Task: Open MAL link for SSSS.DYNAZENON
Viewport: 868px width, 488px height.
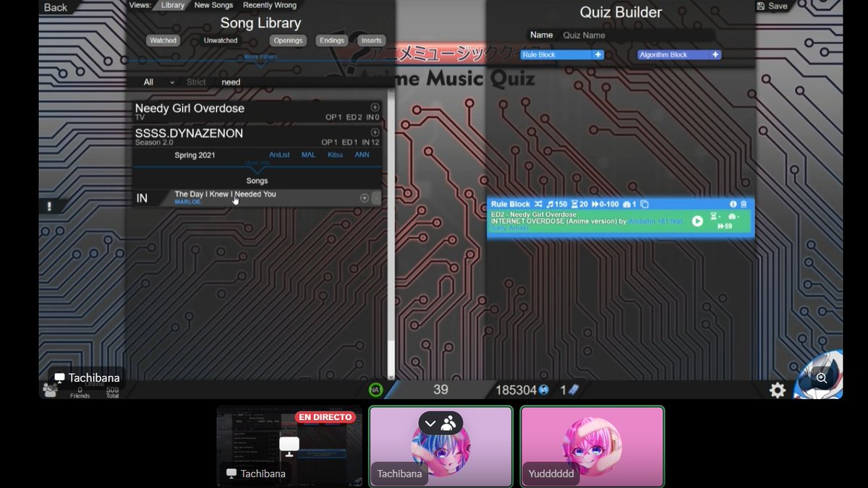Action: click(308, 155)
